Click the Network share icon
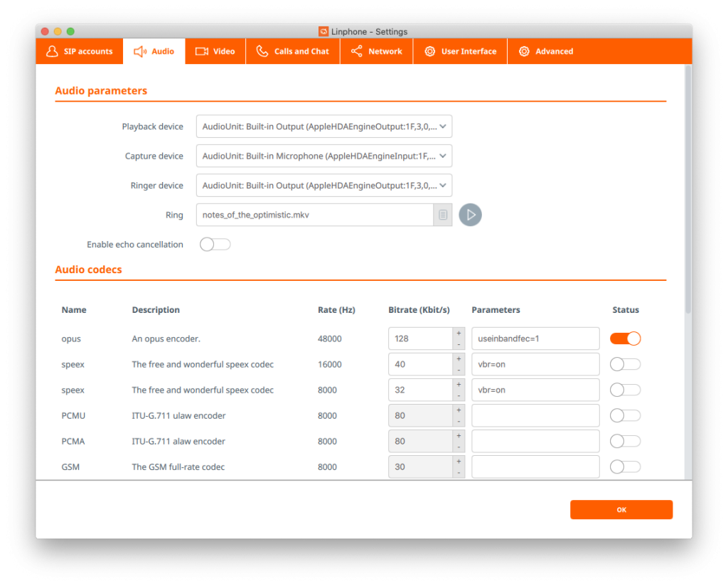 356,51
